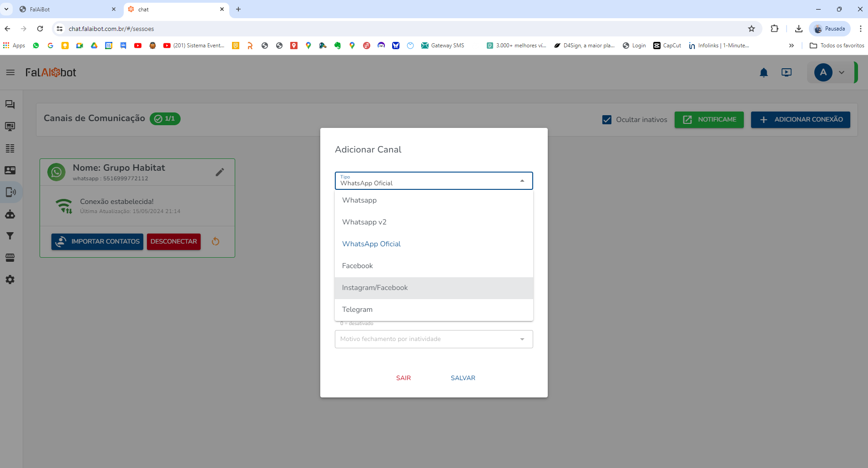Click the browser back arrow

(x=7, y=29)
